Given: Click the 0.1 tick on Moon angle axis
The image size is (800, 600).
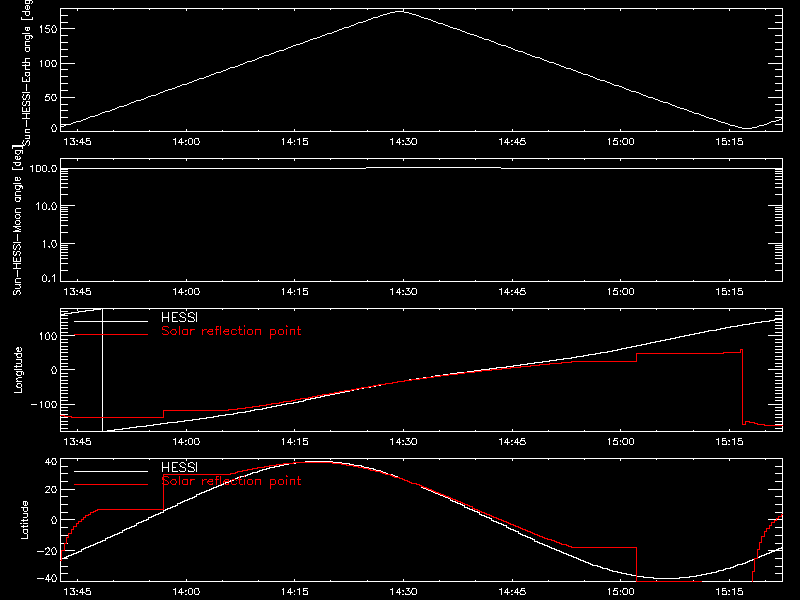Looking at the screenshot, I should click(x=49, y=278).
